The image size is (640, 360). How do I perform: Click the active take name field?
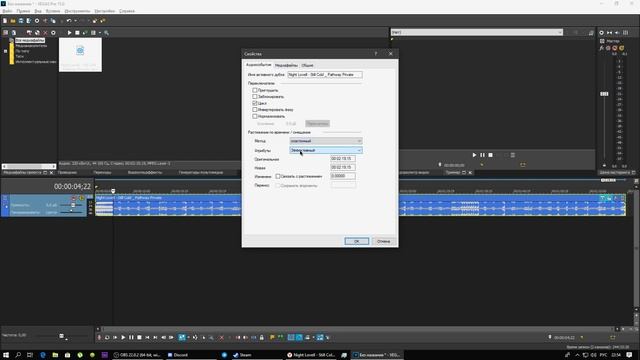[x=324, y=75]
